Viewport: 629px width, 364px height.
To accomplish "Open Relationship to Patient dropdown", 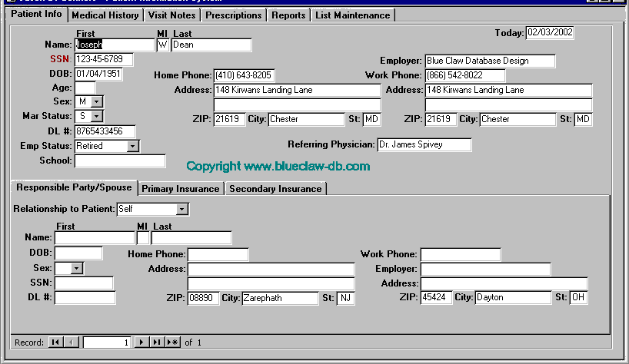I will (182, 209).
